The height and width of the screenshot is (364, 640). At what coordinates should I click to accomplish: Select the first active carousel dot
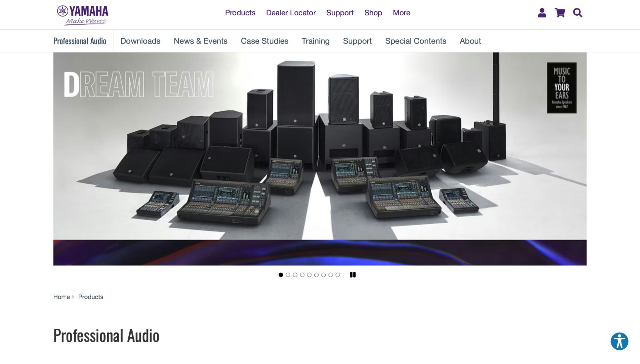281,275
